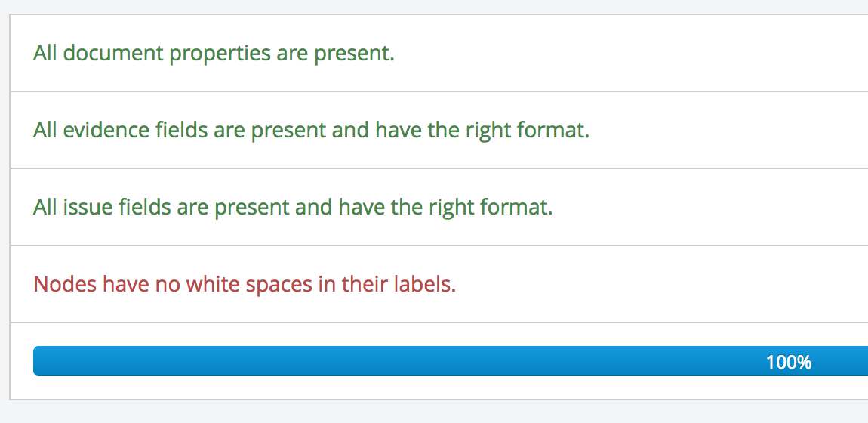Click the evidence fields validation message
The image size is (868, 423).
click(x=311, y=131)
